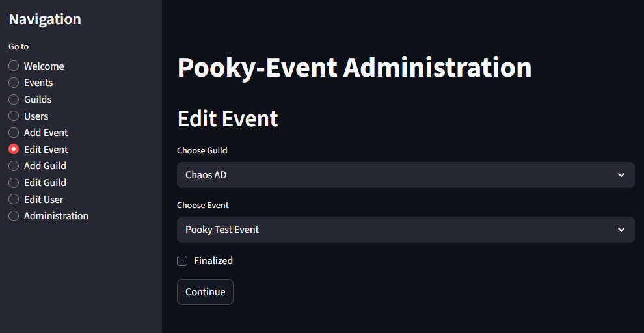Click the chevron beside Pooky Test Event

[x=621, y=230]
